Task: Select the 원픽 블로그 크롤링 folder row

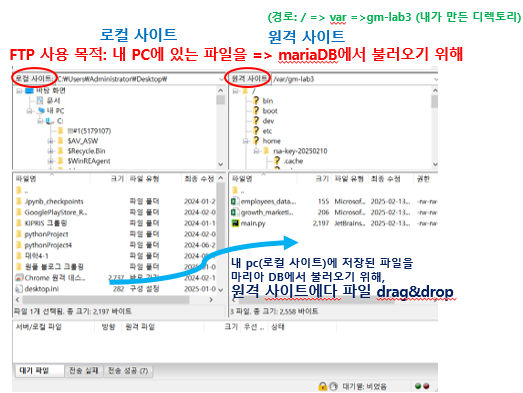Action: pos(115,267)
